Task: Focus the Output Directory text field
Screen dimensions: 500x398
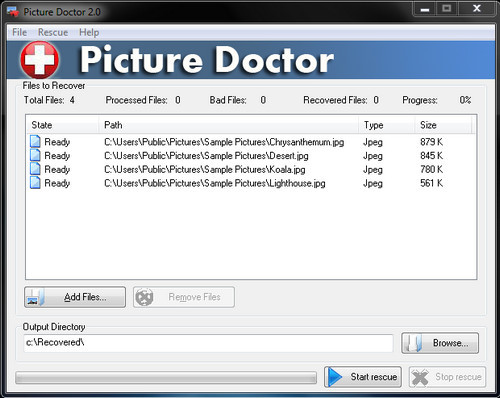Action: coord(208,343)
